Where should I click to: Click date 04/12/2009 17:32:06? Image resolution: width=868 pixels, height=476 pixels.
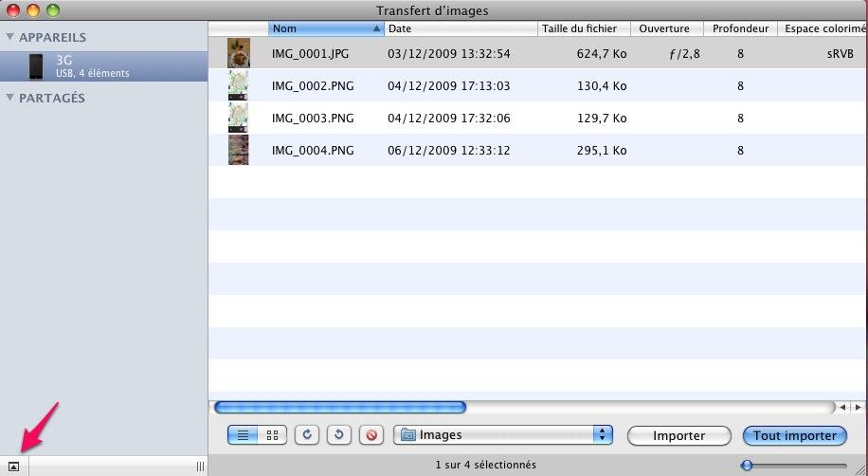(x=449, y=118)
